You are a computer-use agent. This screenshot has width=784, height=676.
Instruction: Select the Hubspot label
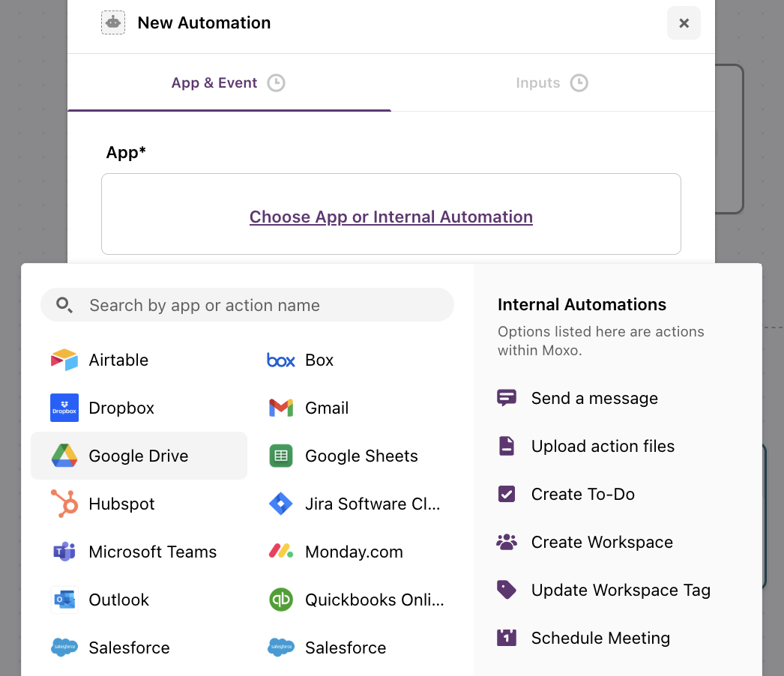click(x=121, y=504)
